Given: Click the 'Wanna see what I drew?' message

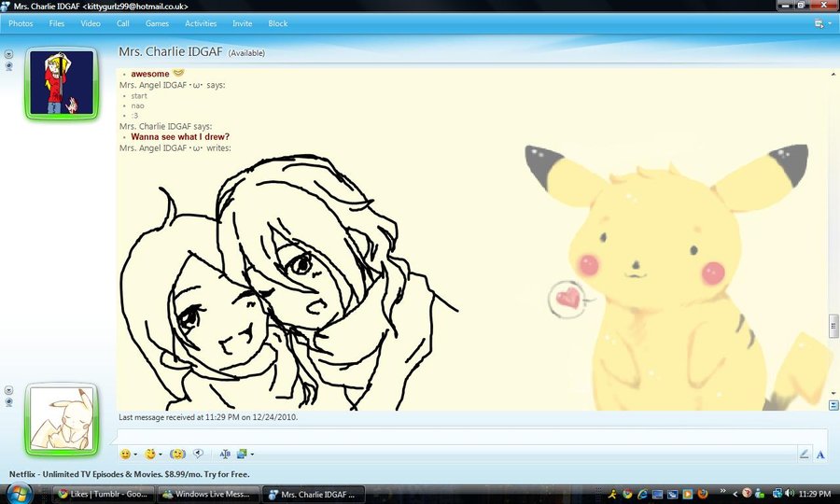Looking at the screenshot, I should [180, 137].
